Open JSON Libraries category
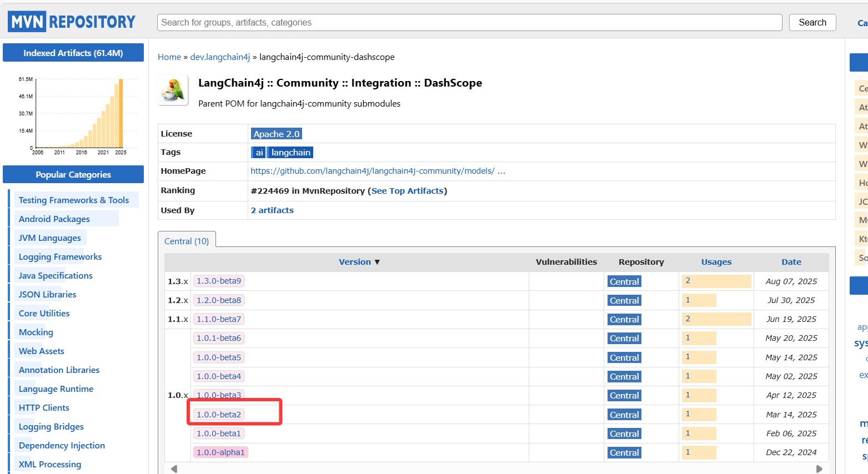 coord(47,294)
